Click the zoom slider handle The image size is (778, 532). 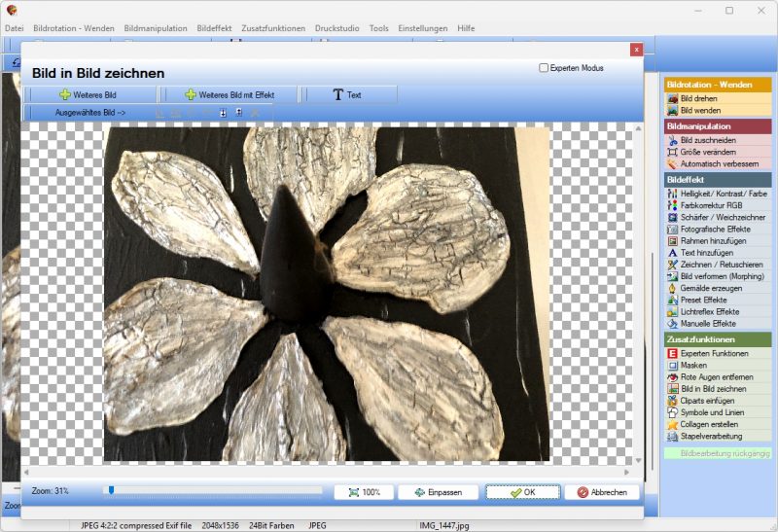click(111, 490)
